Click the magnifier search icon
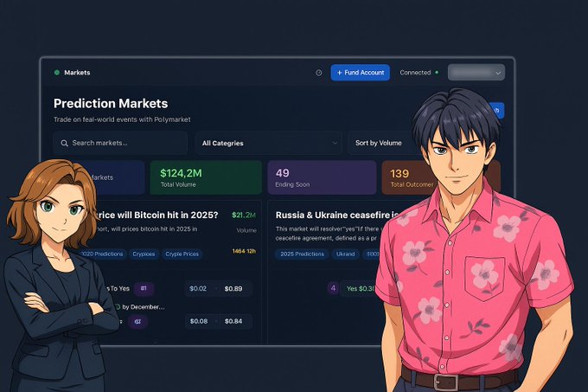588x392 pixels. [65, 144]
